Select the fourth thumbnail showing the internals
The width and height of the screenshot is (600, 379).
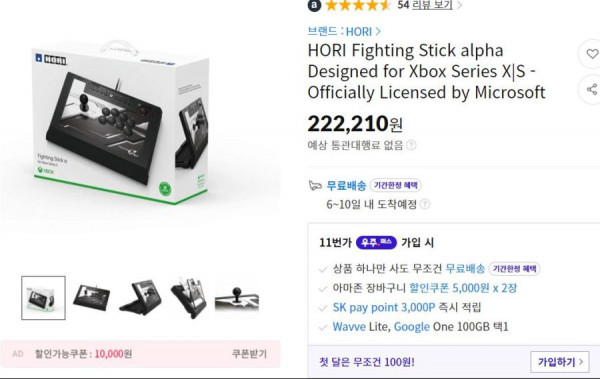189,298
